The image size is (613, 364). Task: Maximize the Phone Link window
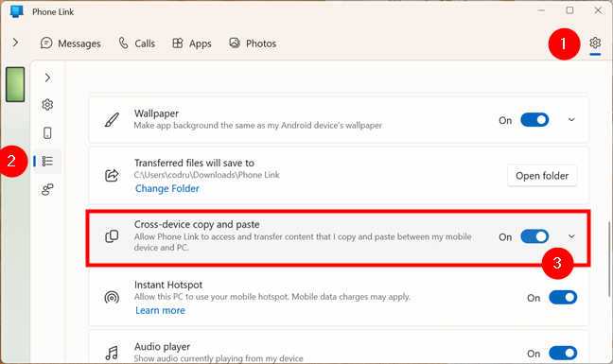(x=569, y=10)
